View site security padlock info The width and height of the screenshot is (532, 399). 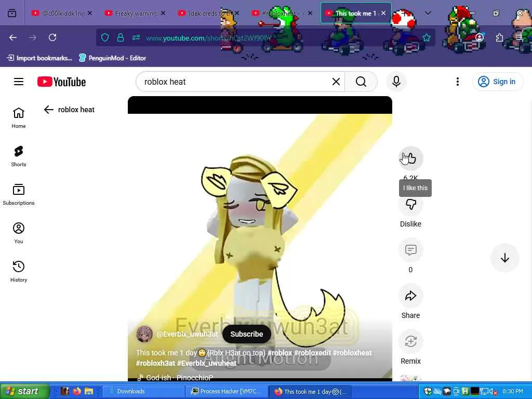[121, 37]
